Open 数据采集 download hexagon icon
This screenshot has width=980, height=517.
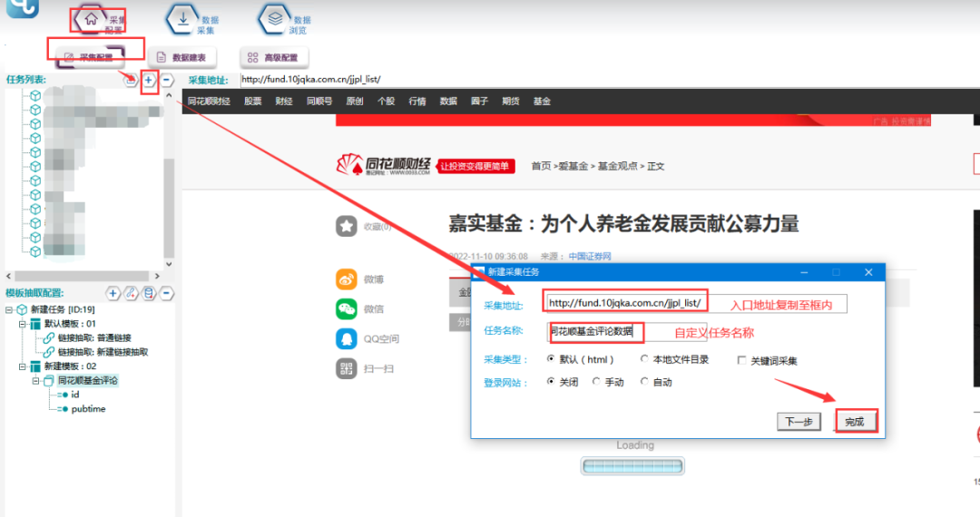pos(182,19)
